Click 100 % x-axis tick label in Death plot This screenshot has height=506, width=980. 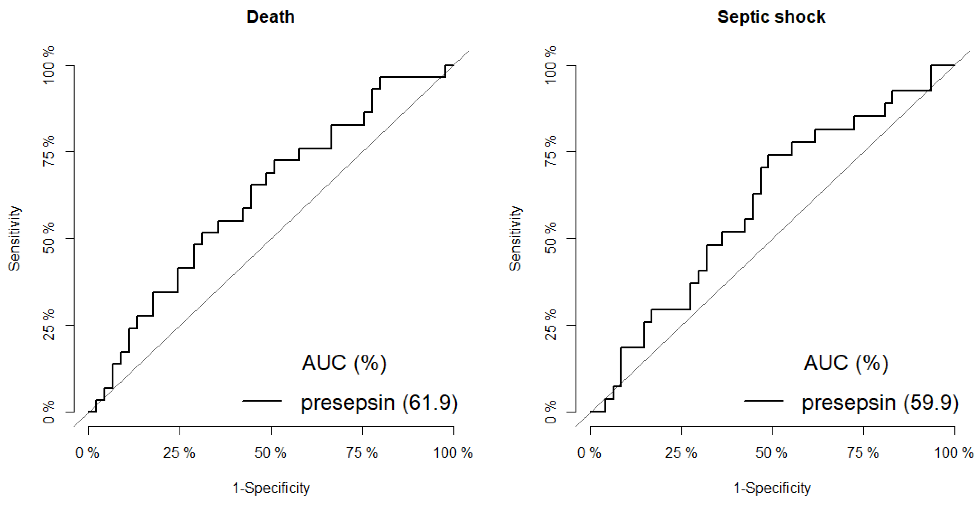(x=453, y=453)
